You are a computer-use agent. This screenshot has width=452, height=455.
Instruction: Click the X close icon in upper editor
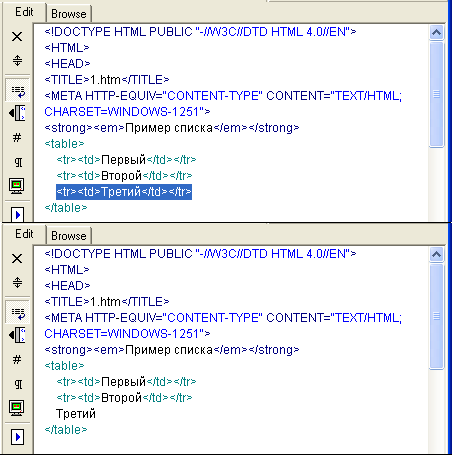pyautogui.click(x=17, y=36)
